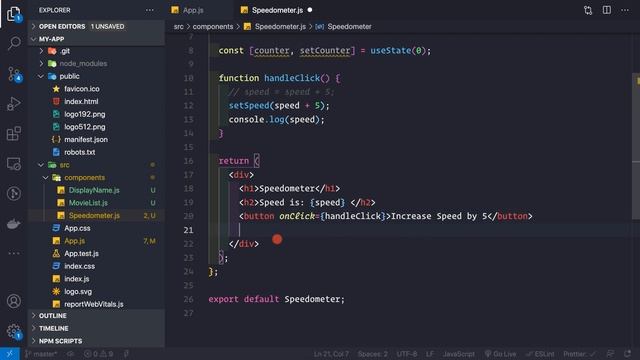The height and width of the screenshot is (360, 640).
Task: Open DisplayName.js in the explorer
Action: tap(94, 190)
